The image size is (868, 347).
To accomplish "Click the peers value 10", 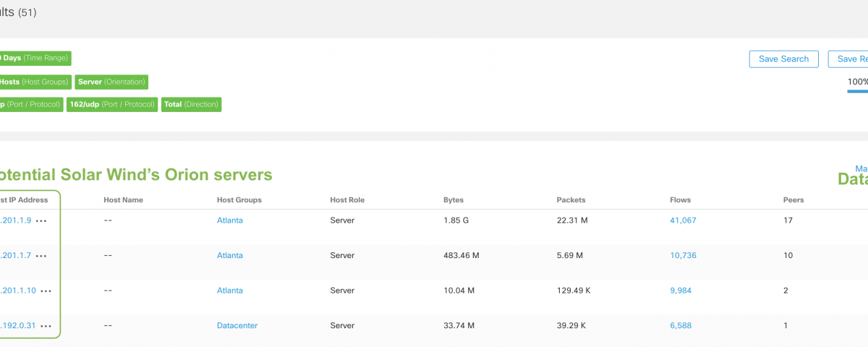I will tap(788, 256).
